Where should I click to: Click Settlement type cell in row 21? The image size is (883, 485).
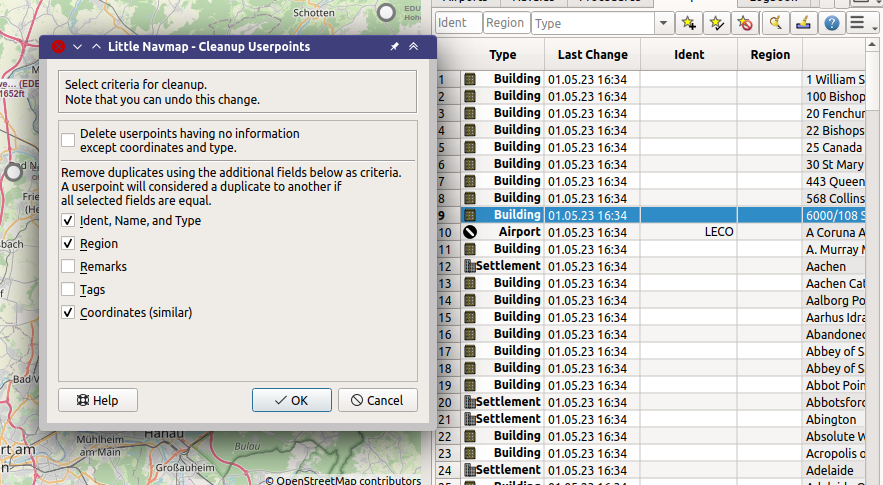pos(502,419)
